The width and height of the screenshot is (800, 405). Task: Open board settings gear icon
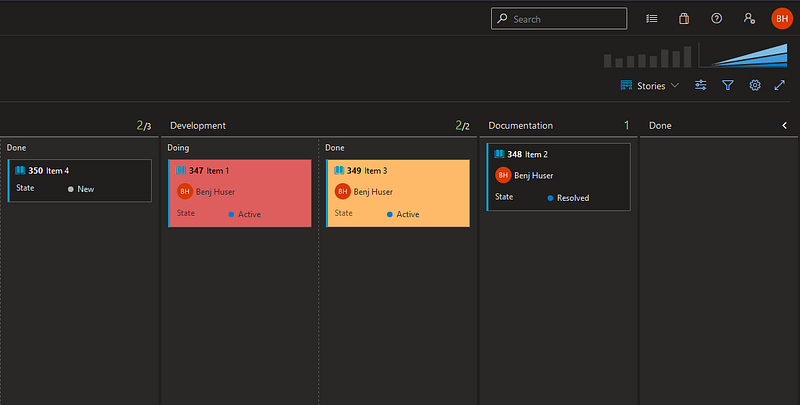(x=755, y=85)
